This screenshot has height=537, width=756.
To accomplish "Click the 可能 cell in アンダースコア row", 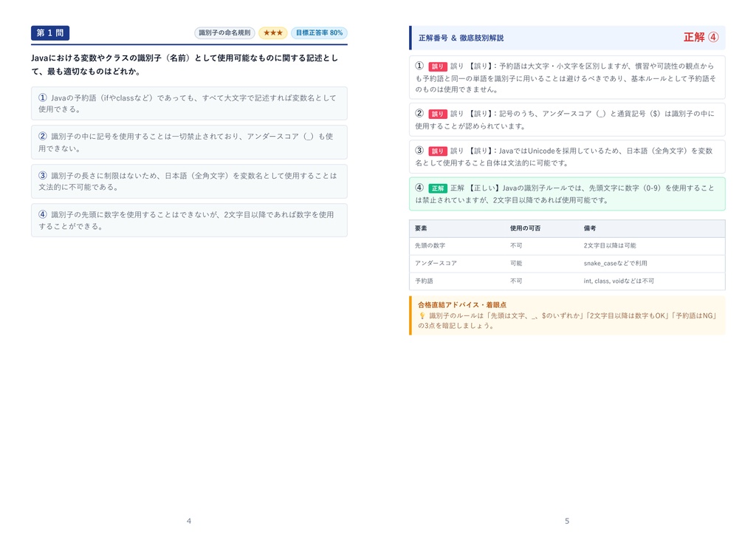I will pyautogui.click(x=516, y=264).
